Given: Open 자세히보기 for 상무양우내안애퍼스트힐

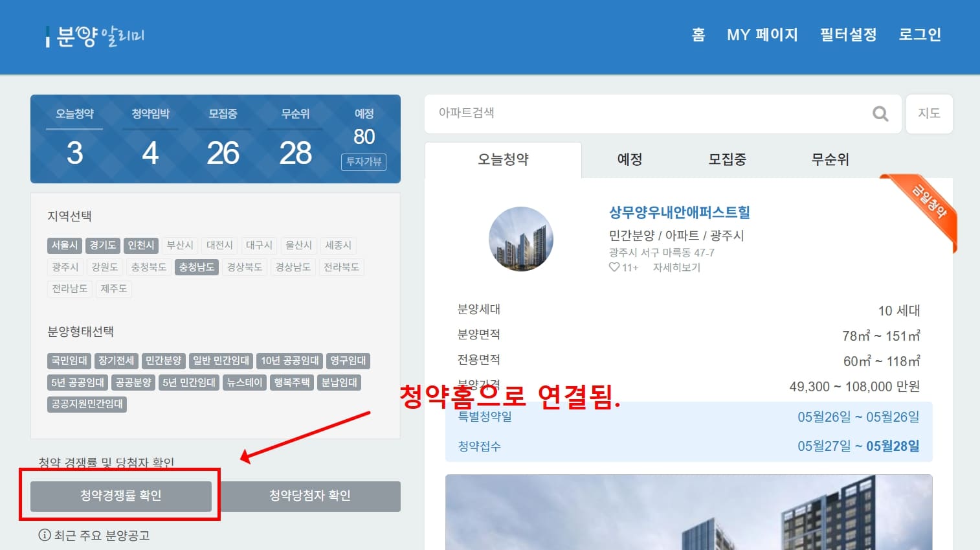Looking at the screenshot, I should (x=676, y=267).
